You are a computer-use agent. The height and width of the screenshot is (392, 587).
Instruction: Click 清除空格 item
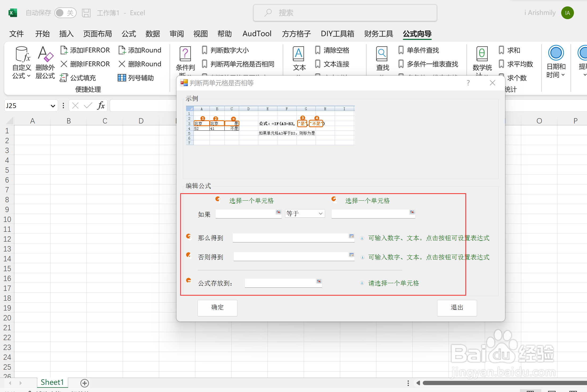pyautogui.click(x=332, y=50)
